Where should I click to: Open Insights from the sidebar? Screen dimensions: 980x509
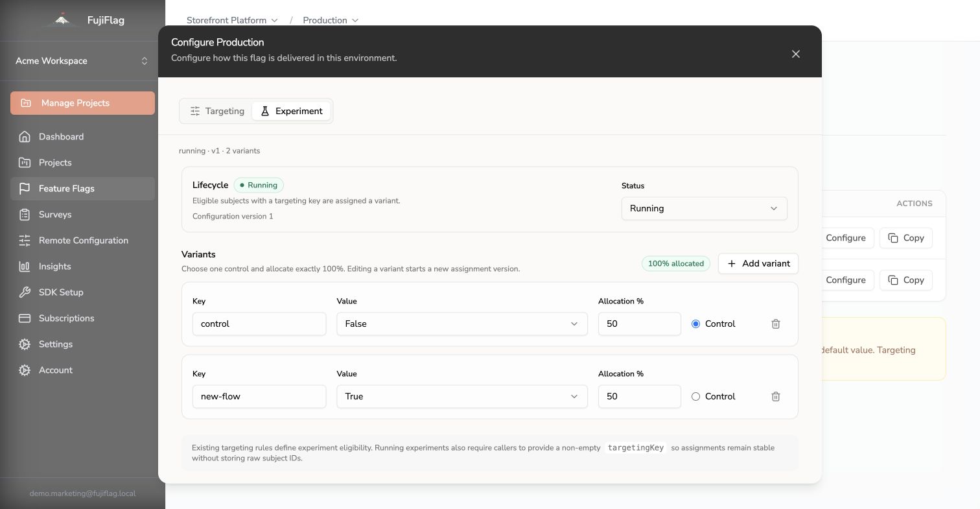pos(82,266)
